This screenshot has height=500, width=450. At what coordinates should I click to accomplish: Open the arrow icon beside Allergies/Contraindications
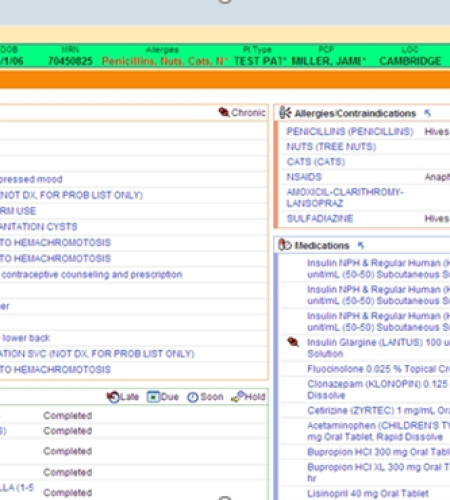[x=427, y=113]
